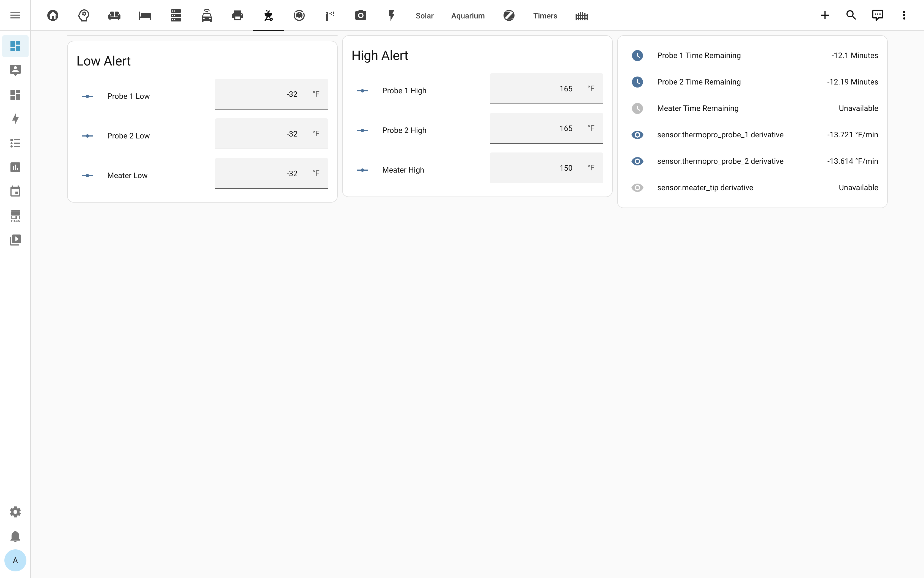Edit the Meater Low value field
The height and width of the screenshot is (578, 924).
coord(271,174)
